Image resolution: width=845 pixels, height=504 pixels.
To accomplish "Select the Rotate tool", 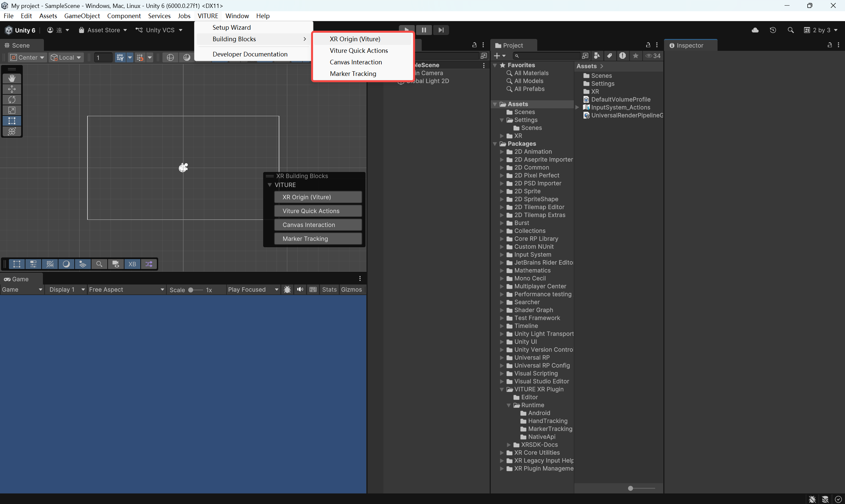I will (x=12, y=99).
